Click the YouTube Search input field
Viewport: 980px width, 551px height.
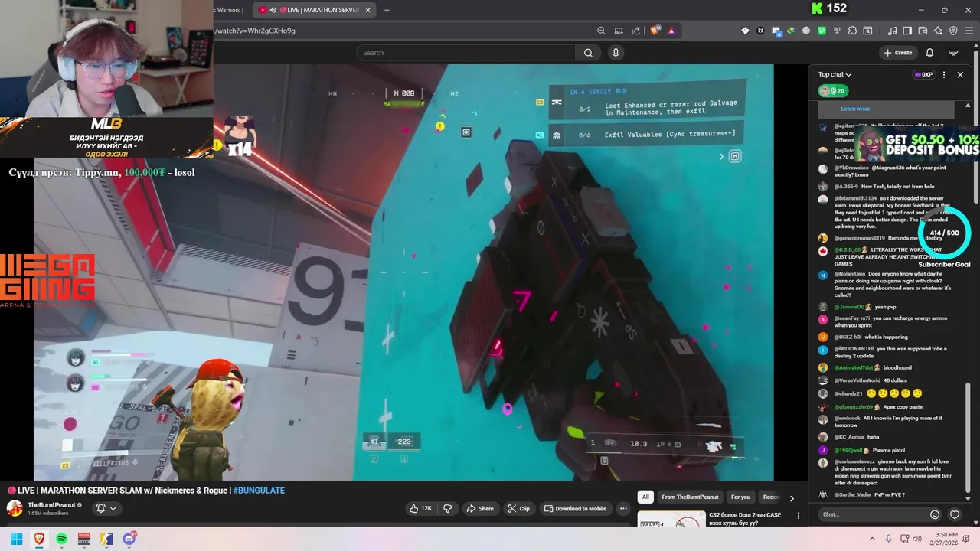(465, 53)
